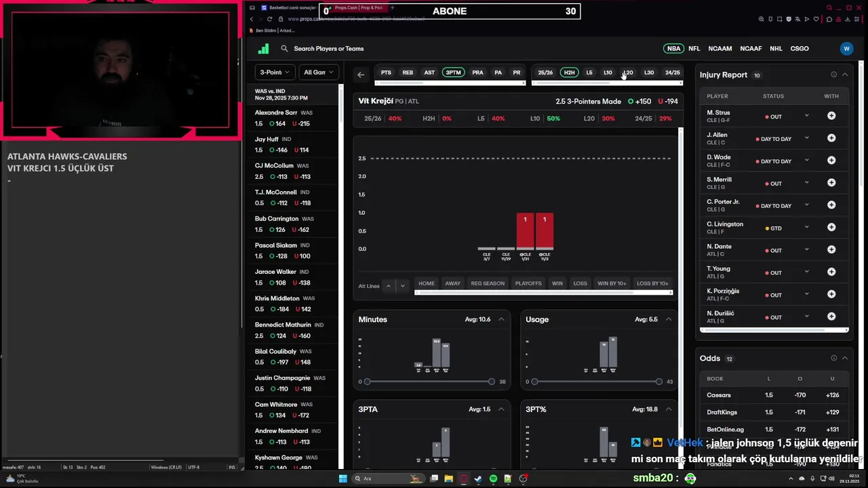
Task: Click the 1/31 @CLE red bar
Action: (526, 231)
